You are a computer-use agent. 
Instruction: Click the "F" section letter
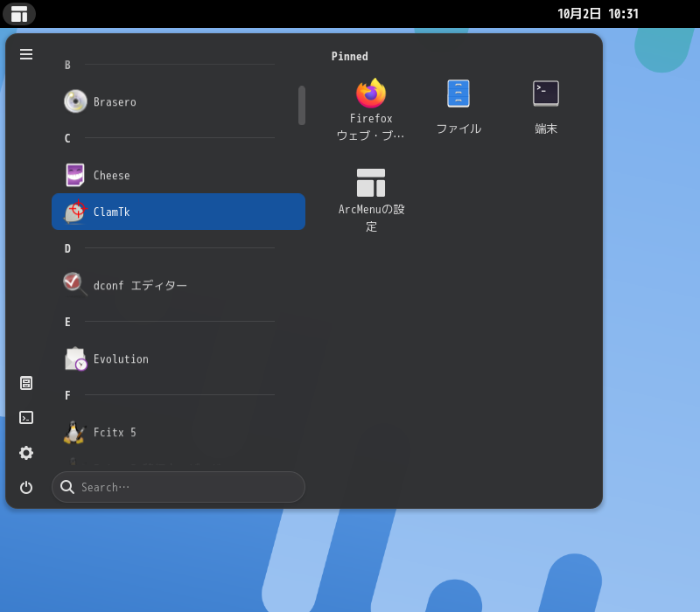(x=67, y=395)
